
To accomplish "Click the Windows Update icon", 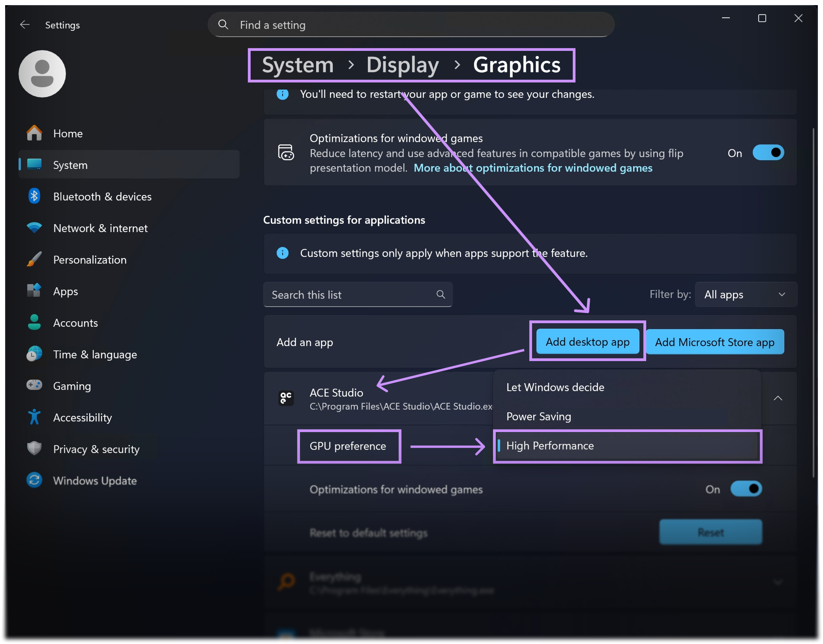I will click(x=34, y=480).
